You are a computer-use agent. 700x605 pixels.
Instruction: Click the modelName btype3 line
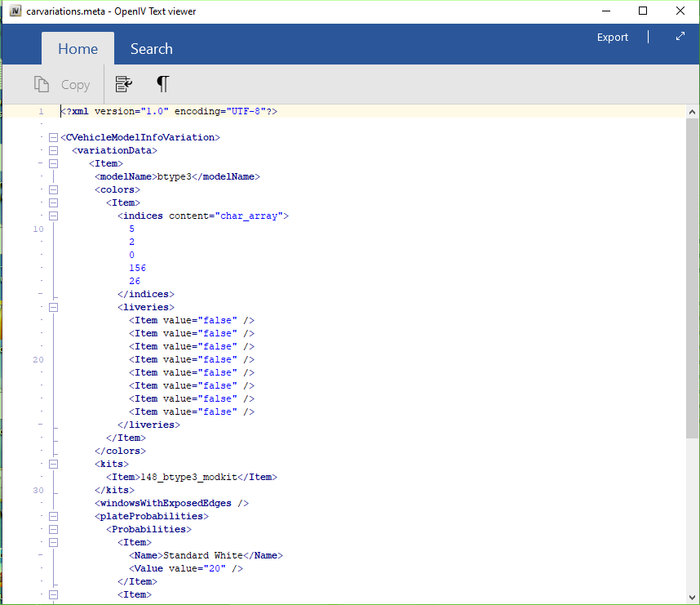pyautogui.click(x=177, y=176)
